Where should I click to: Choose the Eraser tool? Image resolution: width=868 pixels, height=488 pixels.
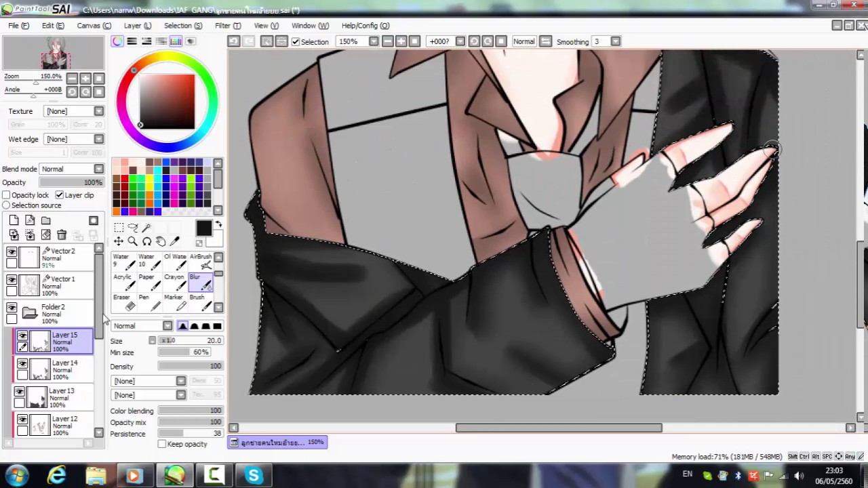pos(123,302)
